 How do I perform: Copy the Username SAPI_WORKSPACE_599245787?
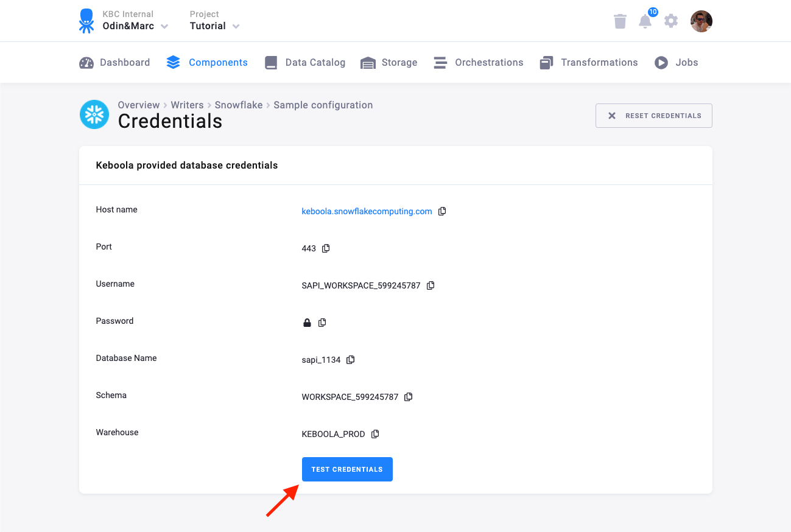pyautogui.click(x=431, y=285)
